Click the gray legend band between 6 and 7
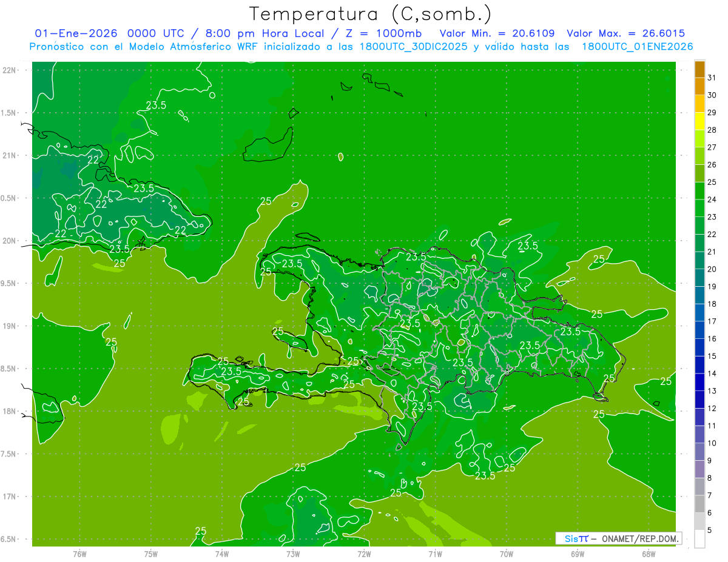The image size is (728, 562). 699,504
